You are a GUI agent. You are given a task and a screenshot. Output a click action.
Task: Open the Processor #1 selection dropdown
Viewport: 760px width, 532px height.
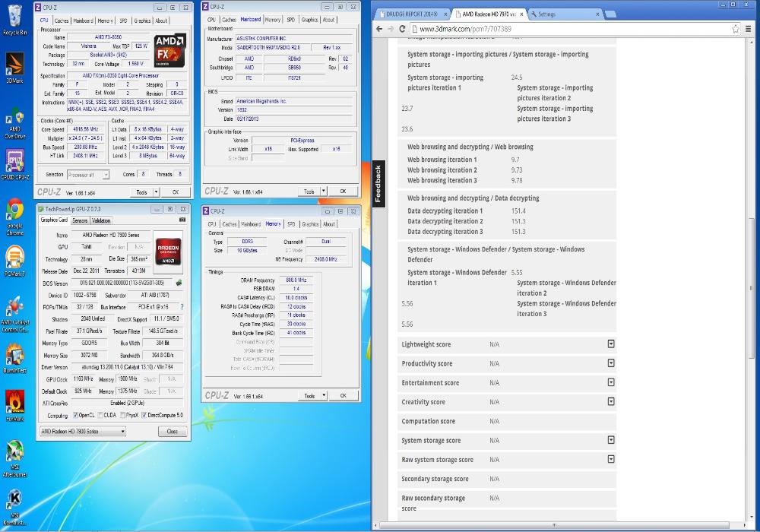(x=87, y=175)
